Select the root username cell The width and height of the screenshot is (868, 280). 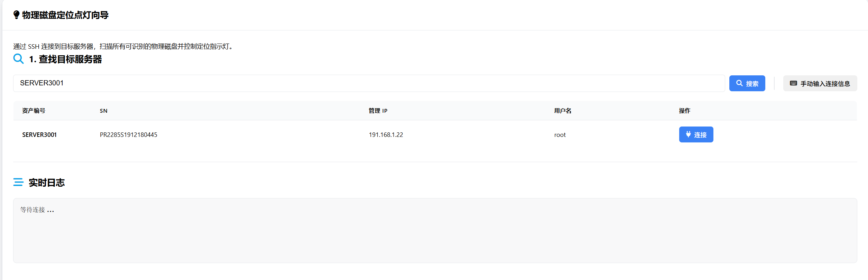click(560, 135)
